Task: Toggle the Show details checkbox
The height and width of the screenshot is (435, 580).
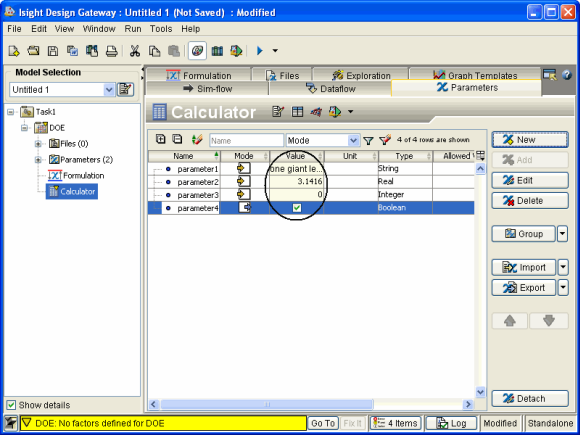Action: (x=11, y=405)
